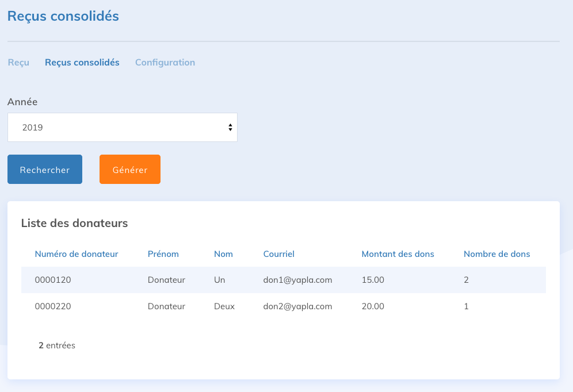Click email don2@yapla.com
This screenshot has width=573, height=392.
[x=297, y=306]
